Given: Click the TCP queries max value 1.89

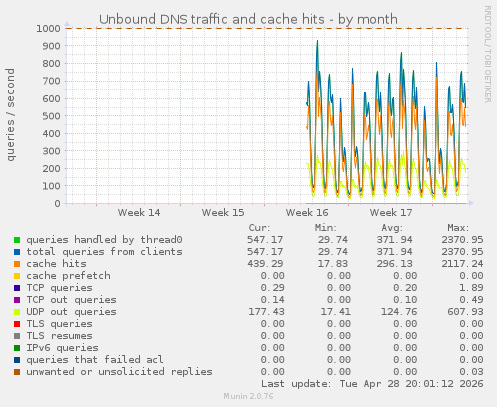Looking at the screenshot, I should tap(471, 288).
